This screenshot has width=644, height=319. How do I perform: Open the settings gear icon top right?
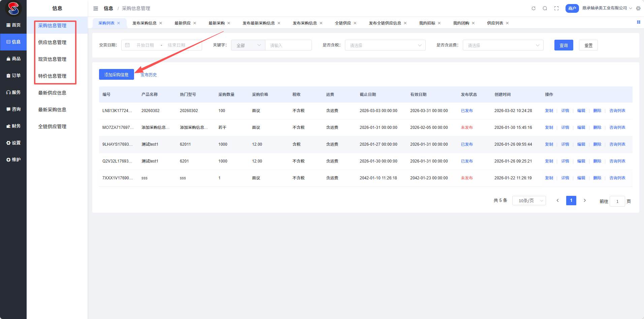[x=638, y=8]
